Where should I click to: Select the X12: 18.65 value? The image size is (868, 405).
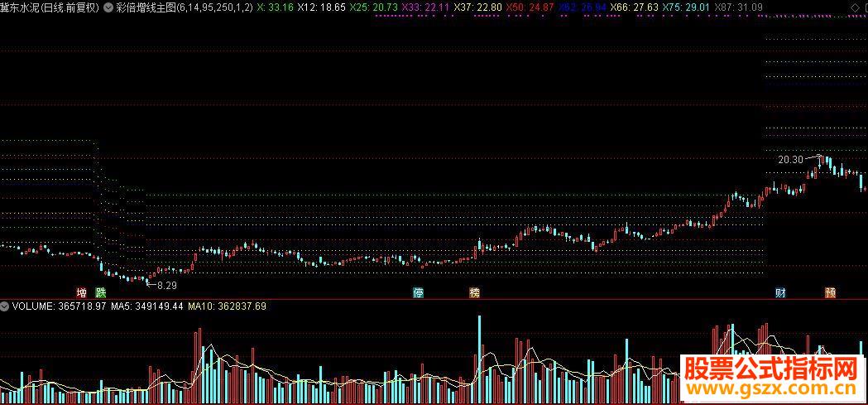321,7
